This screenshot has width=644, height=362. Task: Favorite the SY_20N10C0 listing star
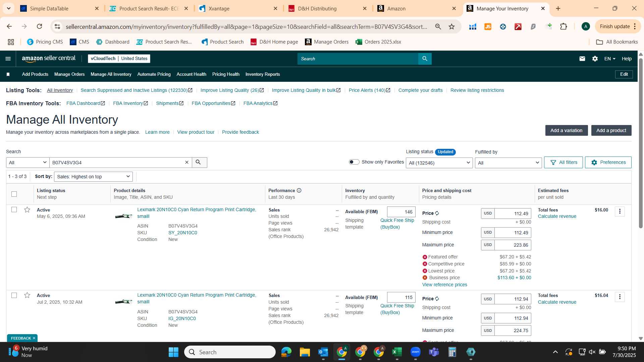point(27,210)
